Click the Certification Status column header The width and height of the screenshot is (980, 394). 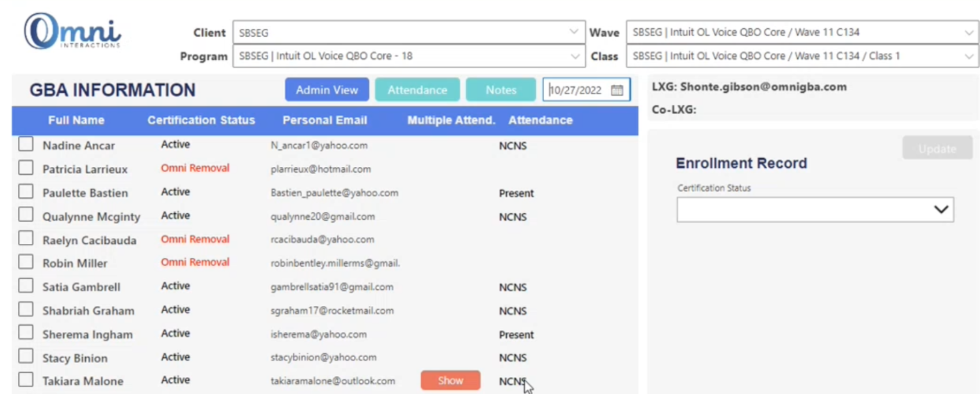click(x=201, y=120)
